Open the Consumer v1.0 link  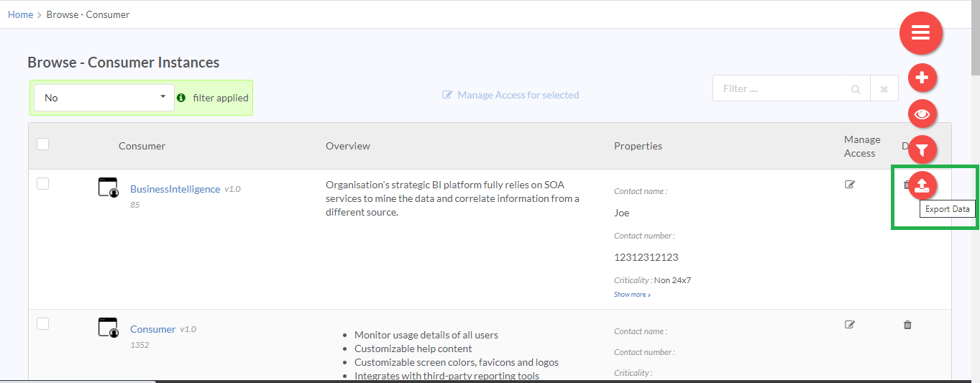[152, 329]
